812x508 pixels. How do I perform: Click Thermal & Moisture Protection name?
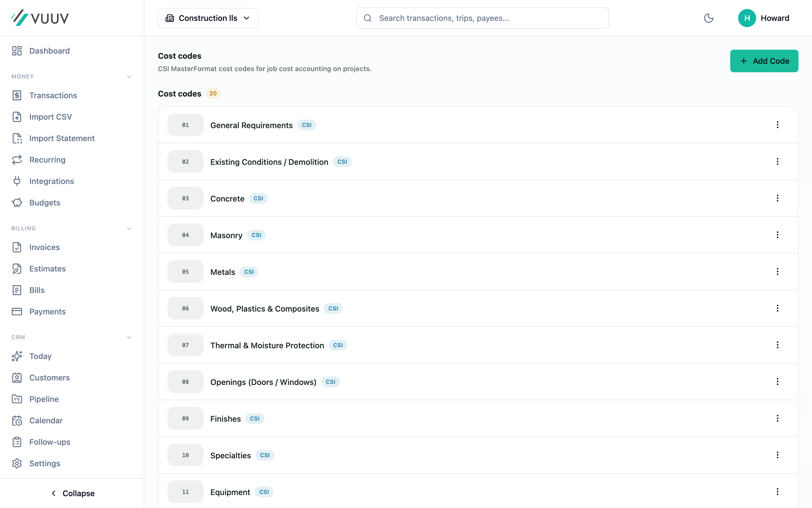point(267,345)
